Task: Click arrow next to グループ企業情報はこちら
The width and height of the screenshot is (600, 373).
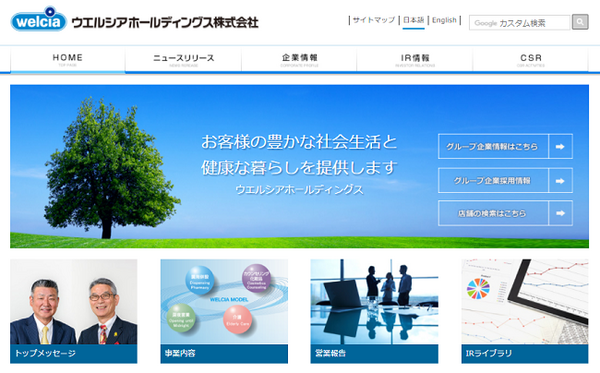Action: (561, 147)
